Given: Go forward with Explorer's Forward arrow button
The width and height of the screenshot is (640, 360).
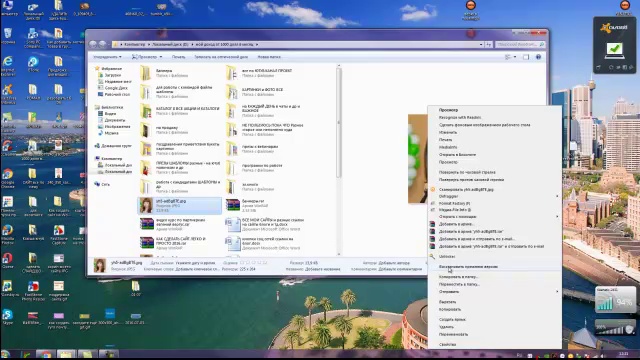Looking at the screenshot, I should click(x=102, y=44).
